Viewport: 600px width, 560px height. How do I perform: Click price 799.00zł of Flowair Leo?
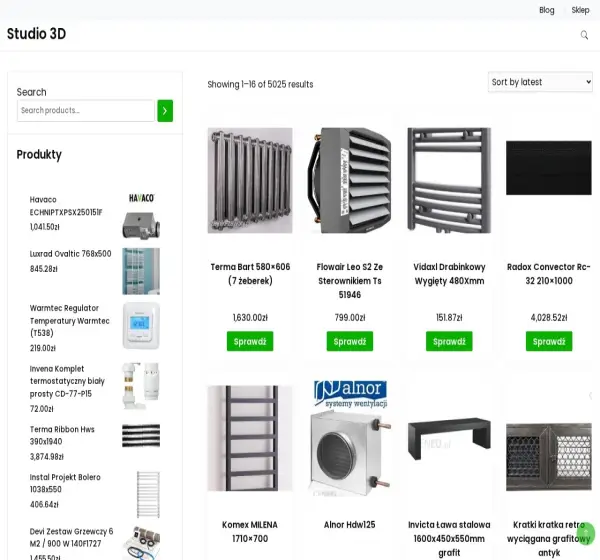tap(350, 318)
